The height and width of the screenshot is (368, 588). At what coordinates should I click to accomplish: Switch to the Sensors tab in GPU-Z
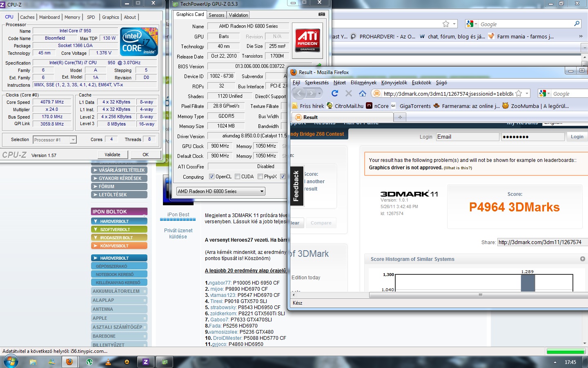tap(216, 15)
